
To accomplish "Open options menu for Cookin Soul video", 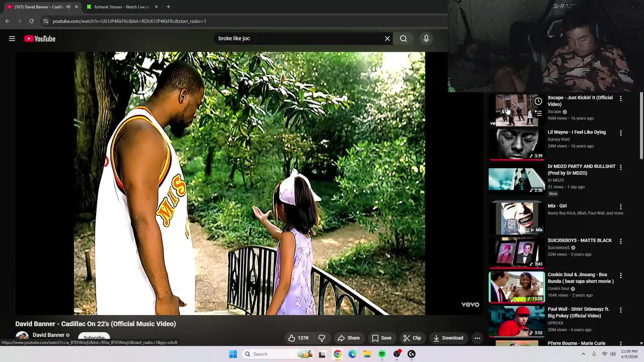I will tap(620, 276).
